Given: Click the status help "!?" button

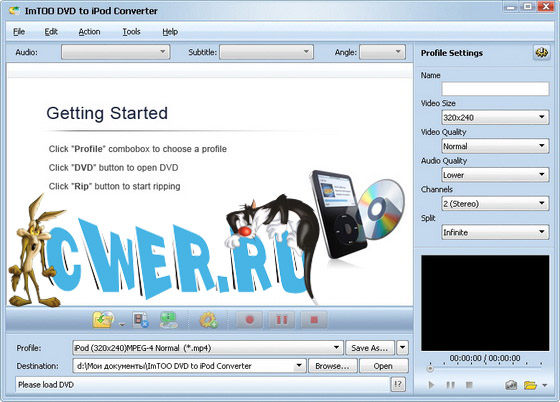Looking at the screenshot, I should (x=398, y=384).
